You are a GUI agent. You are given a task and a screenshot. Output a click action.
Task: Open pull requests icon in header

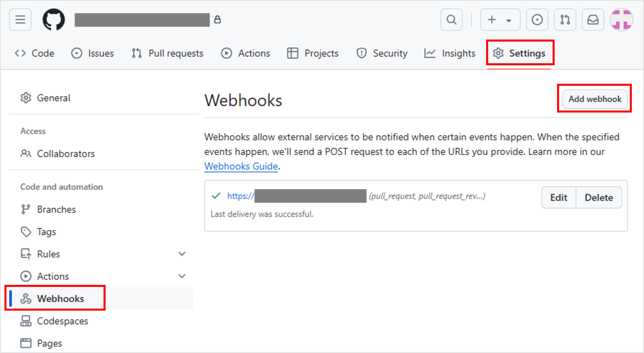[565, 20]
